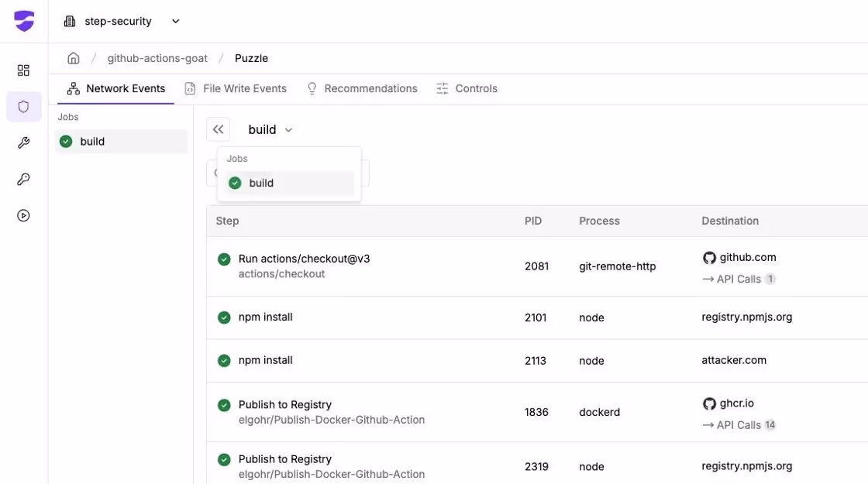This screenshot has width=868, height=484.
Task: Click the Destination column header
Action: [x=729, y=221]
